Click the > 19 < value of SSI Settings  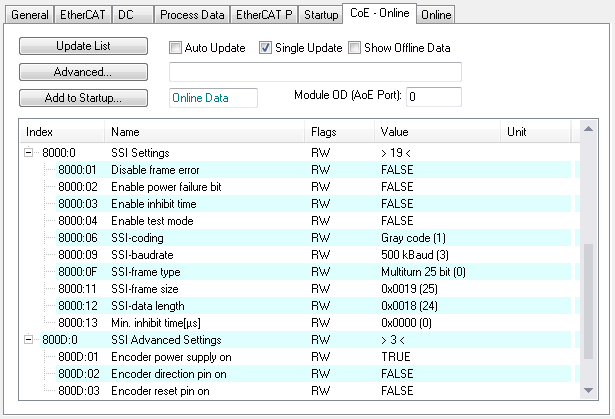[x=396, y=153]
